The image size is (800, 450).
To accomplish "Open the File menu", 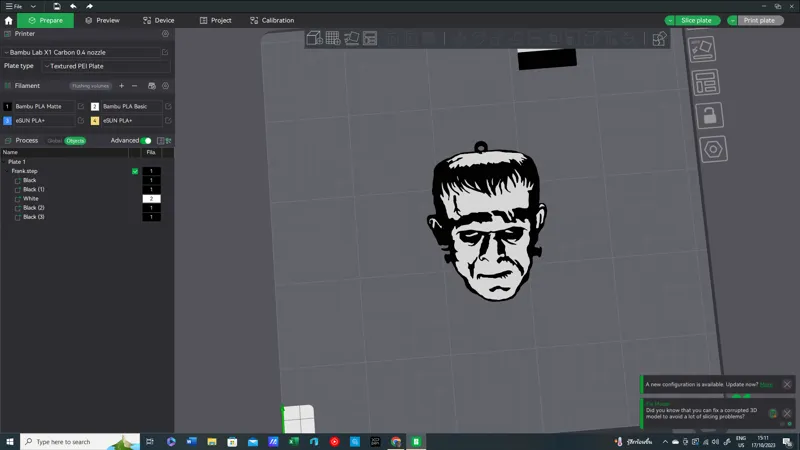I will pos(14,6).
